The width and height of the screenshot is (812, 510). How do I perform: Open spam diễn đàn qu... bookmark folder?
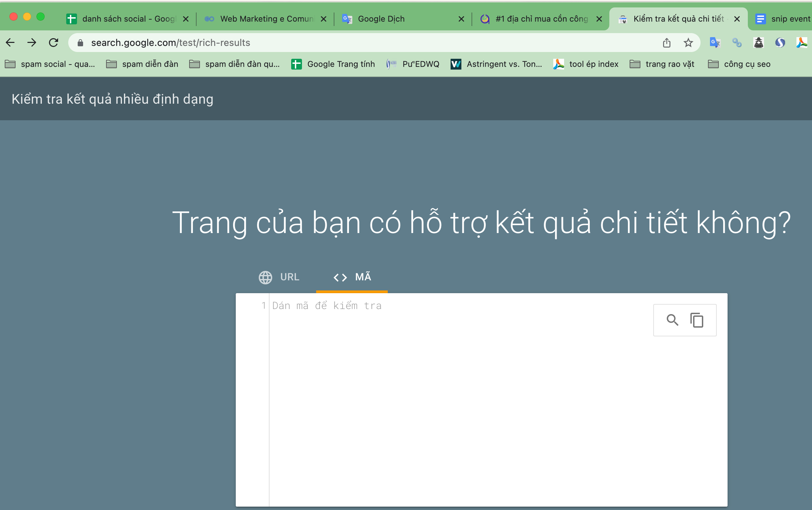pyautogui.click(x=234, y=64)
